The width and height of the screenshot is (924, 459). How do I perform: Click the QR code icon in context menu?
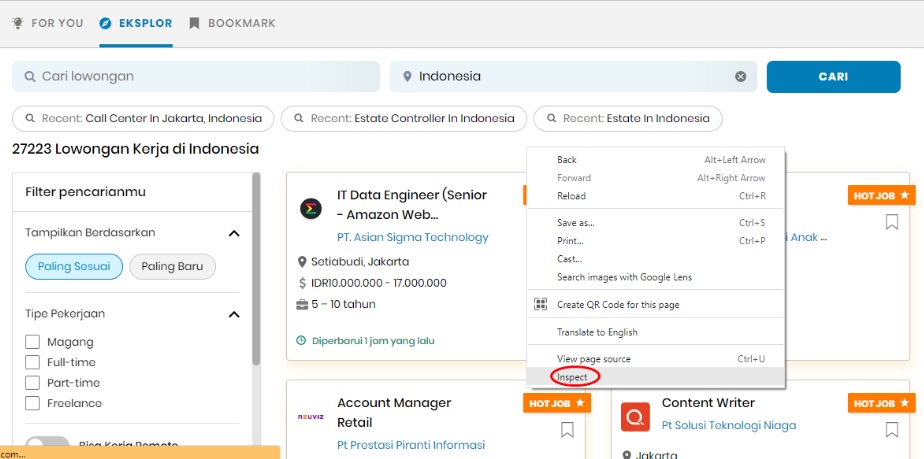click(x=541, y=305)
